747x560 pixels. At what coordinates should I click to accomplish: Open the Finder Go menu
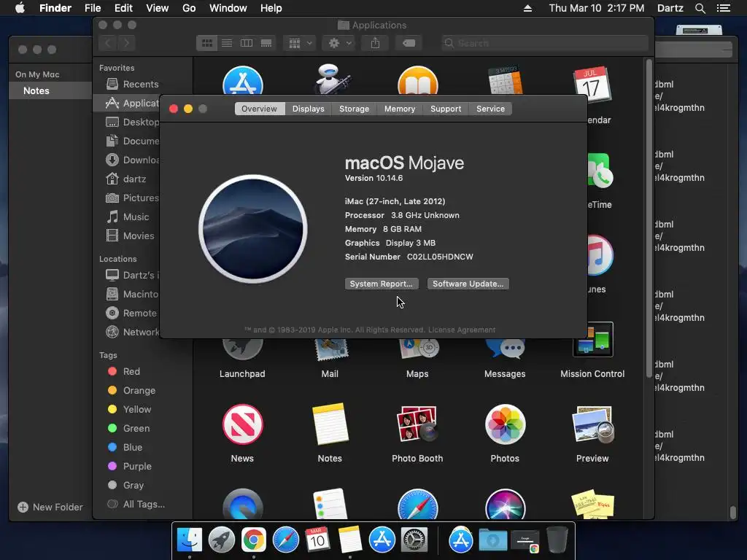[x=189, y=8]
